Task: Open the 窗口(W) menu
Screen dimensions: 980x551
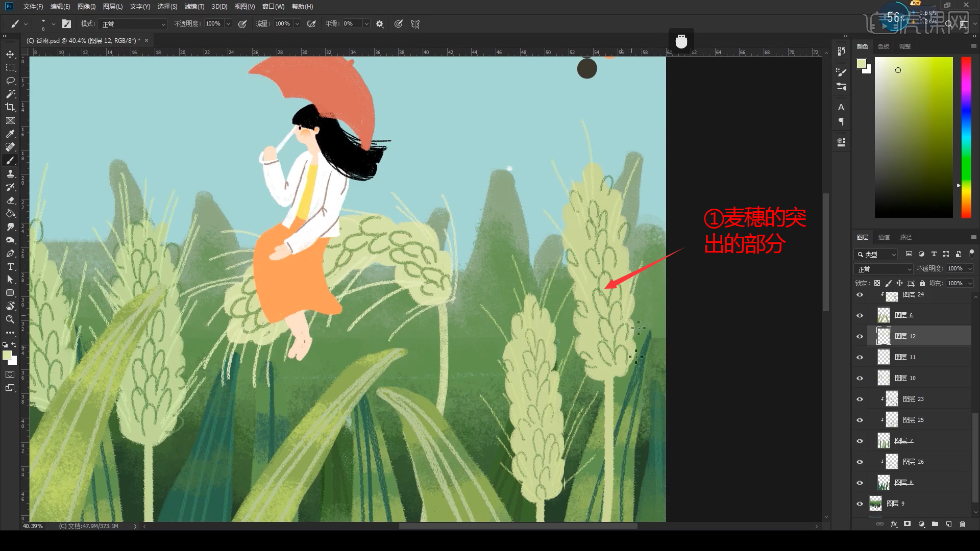Action: pyautogui.click(x=273, y=7)
